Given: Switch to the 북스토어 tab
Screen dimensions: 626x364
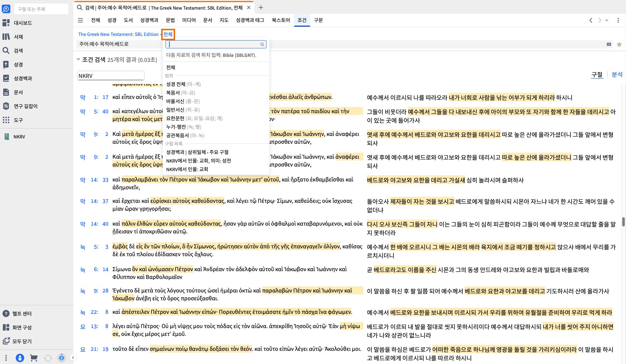Looking at the screenshot, I should [281, 20].
